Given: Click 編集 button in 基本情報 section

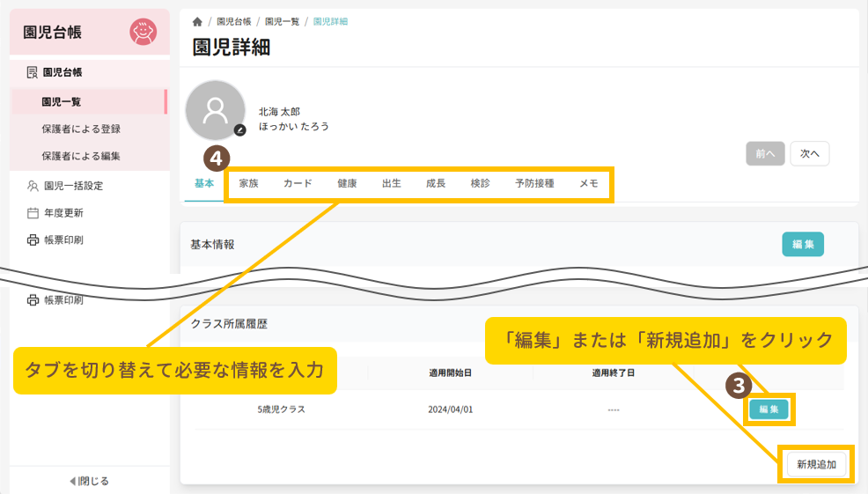Looking at the screenshot, I should click(802, 244).
